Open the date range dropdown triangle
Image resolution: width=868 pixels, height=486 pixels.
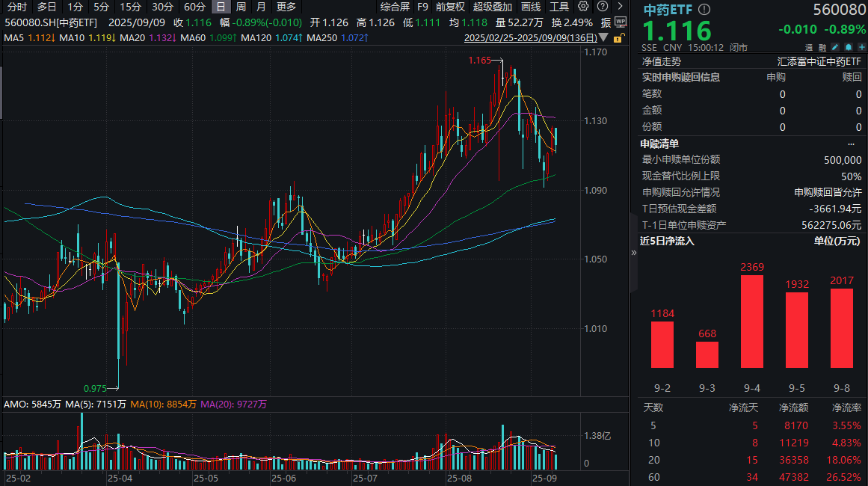coord(603,37)
